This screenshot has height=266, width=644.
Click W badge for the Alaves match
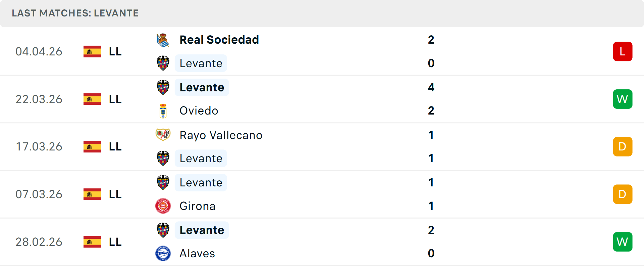(623, 242)
